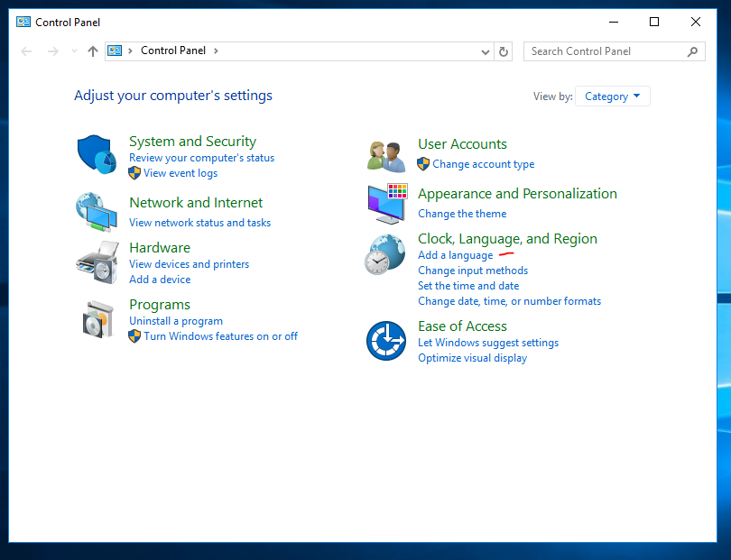Open the Clock, Language, and Region globe-clock icon

pos(385,254)
